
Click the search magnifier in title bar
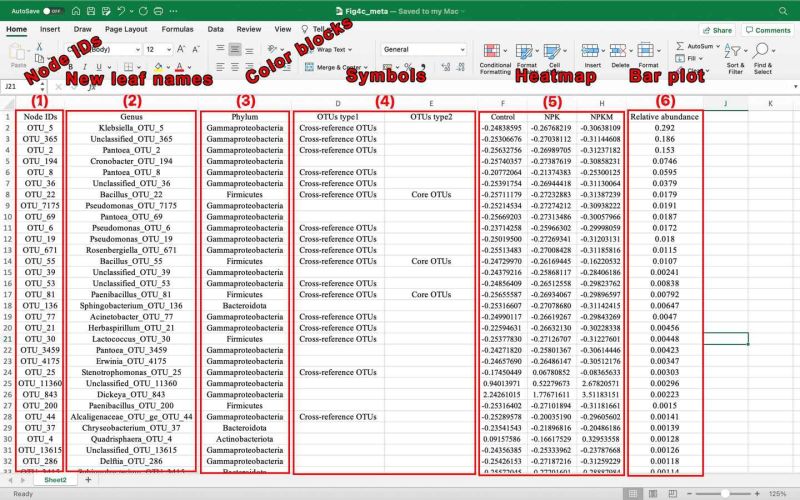click(783, 11)
